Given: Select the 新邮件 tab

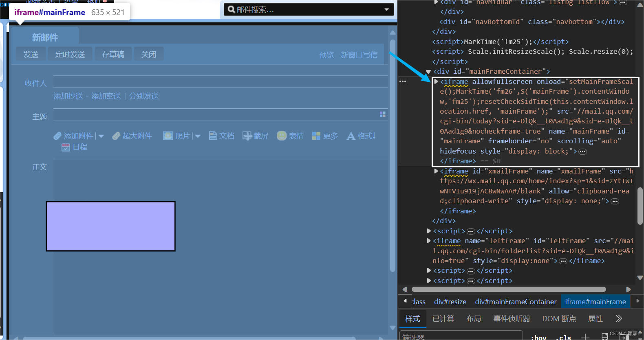Looking at the screenshot, I should pos(45,37).
